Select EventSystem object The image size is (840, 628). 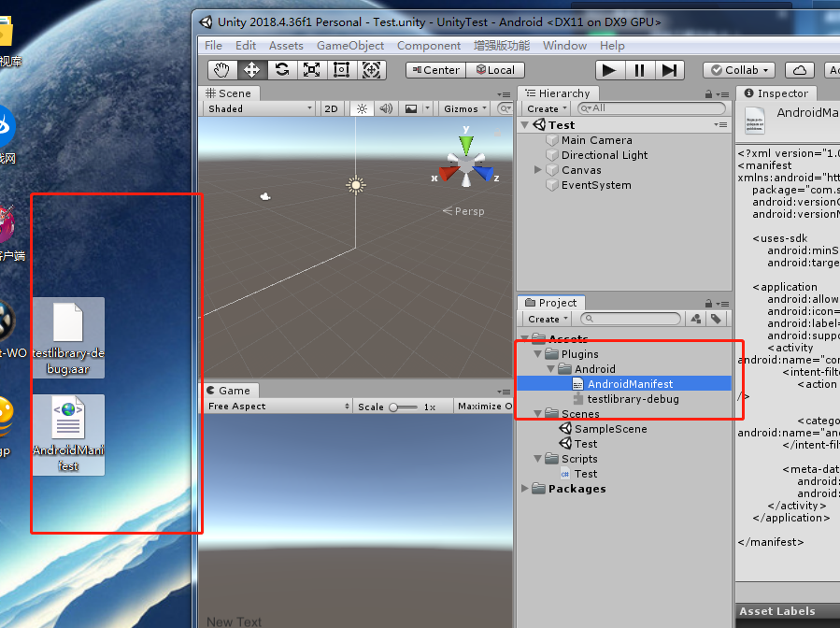[596, 185]
